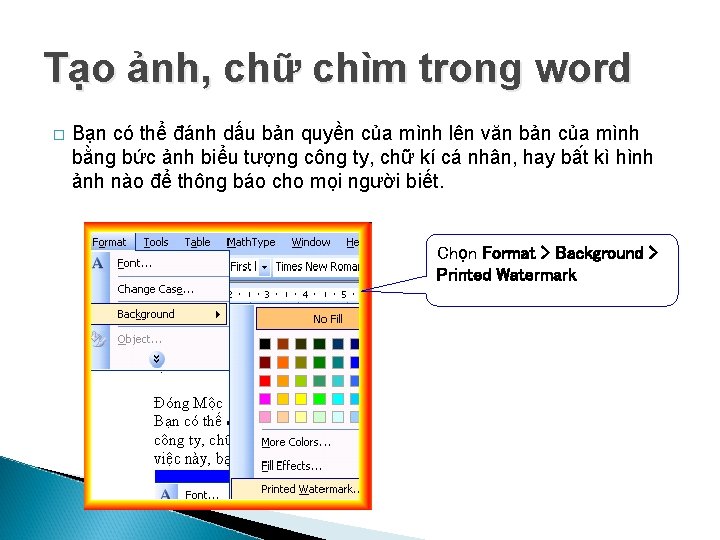Pick the tan swatch in bottom row
The image size is (720, 540).
click(x=283, y=417)
